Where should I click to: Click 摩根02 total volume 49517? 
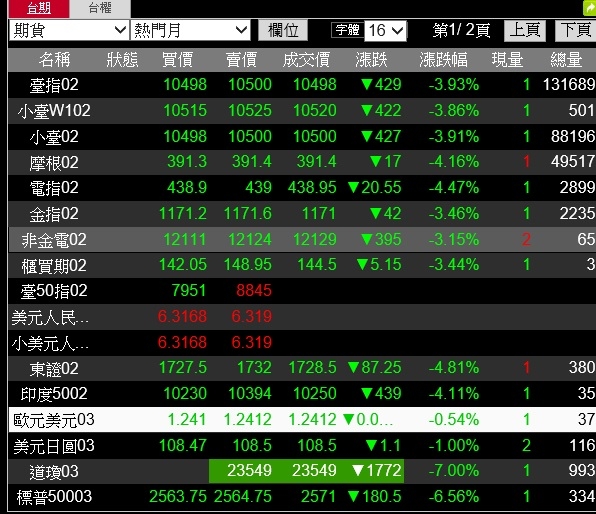573,162
